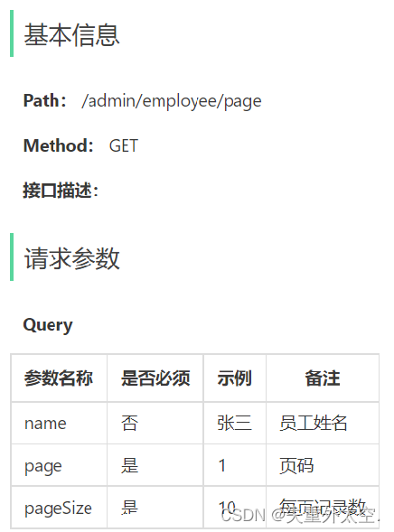This screenshot has width=394, height=532.
Task: Select the 张三 example cell
Action: (x=234, y=423)
